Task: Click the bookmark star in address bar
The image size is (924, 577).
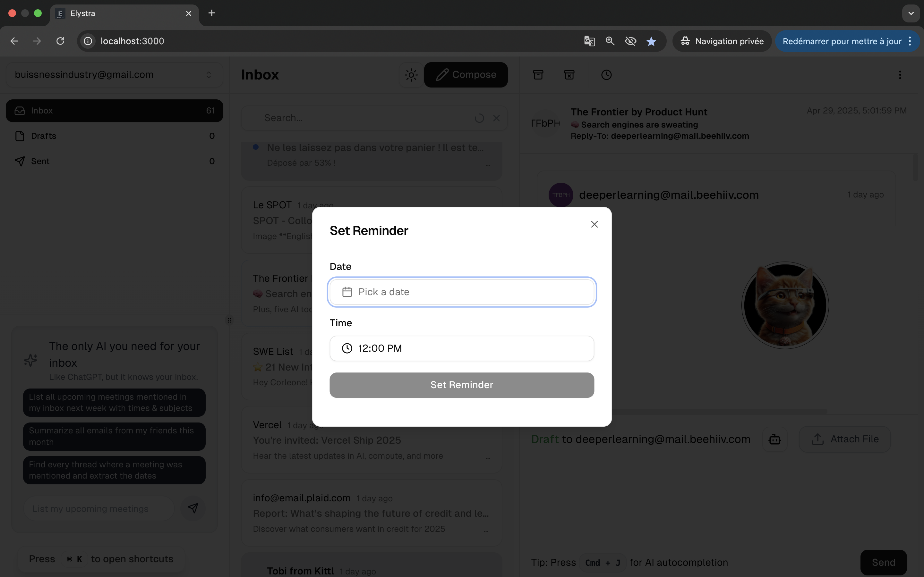Action: (651, 41)
